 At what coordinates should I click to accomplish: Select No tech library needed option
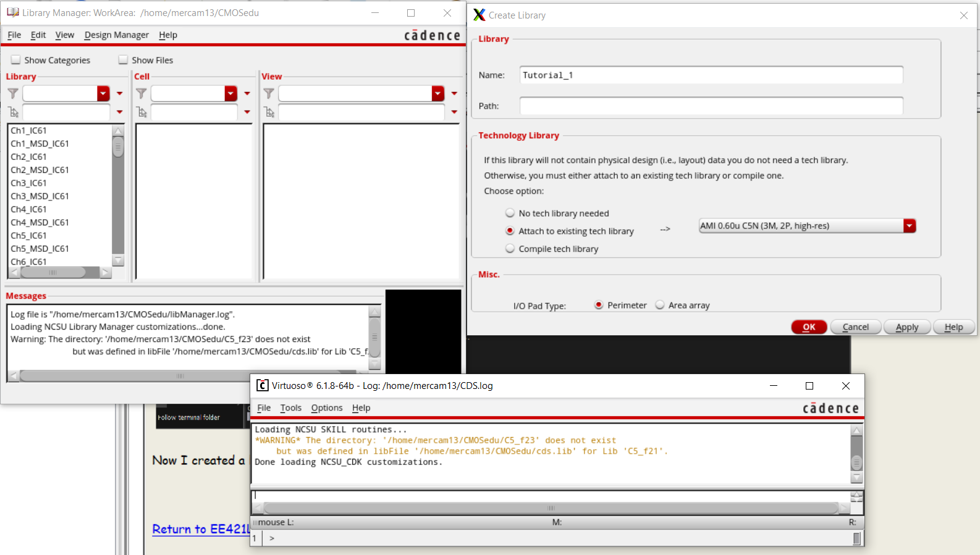coord(510,213)
